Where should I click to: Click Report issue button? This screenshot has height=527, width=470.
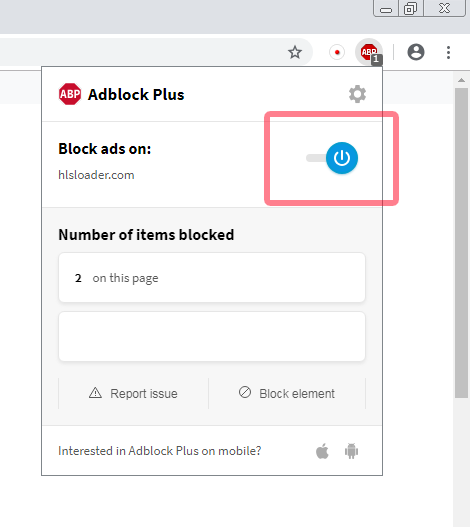(133, 393)
